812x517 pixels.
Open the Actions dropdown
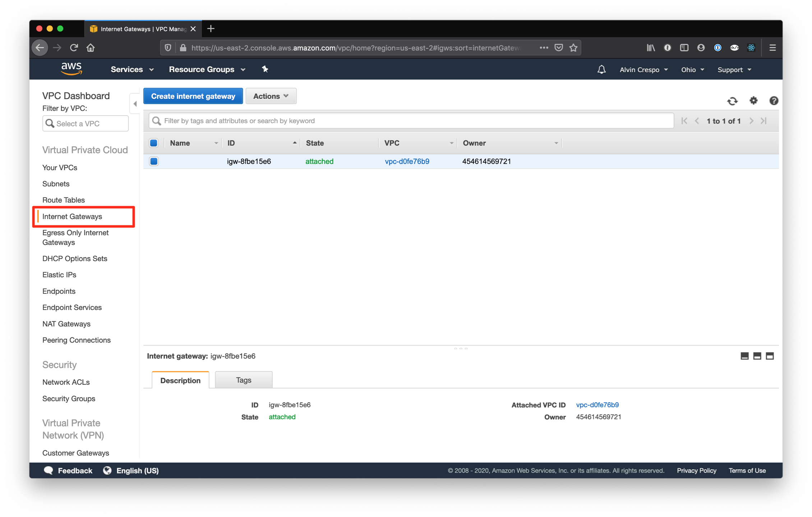pos(271,96)
